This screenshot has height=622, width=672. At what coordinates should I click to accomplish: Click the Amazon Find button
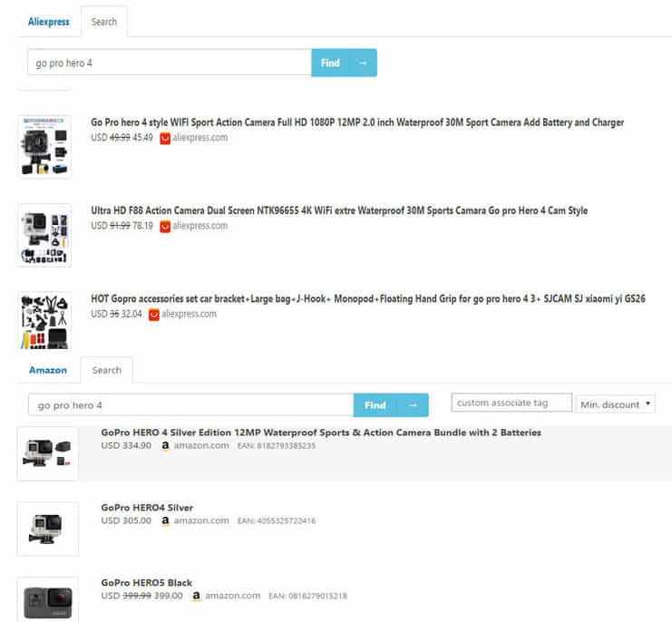tap(391, 404)
